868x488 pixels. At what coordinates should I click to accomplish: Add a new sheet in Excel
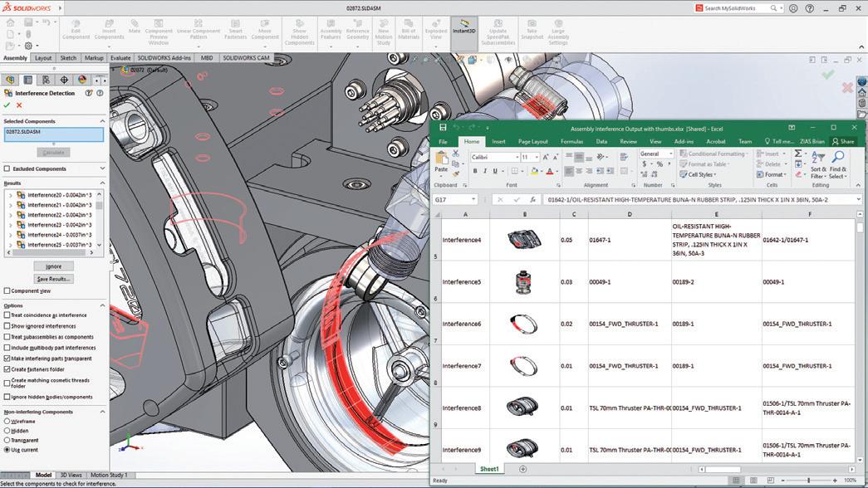click(x=522, y=469)
